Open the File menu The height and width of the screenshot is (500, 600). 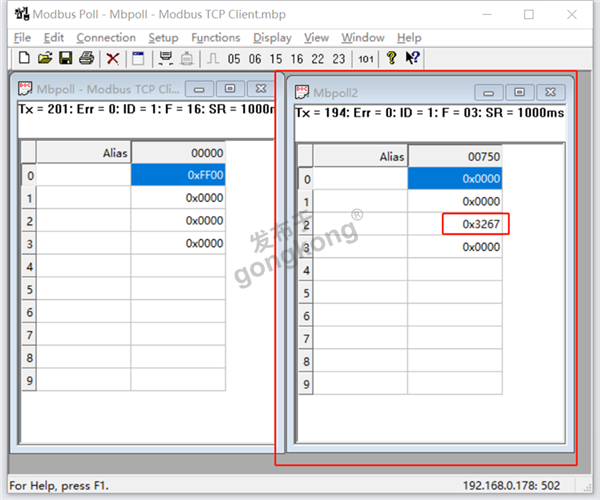point(22,37)
